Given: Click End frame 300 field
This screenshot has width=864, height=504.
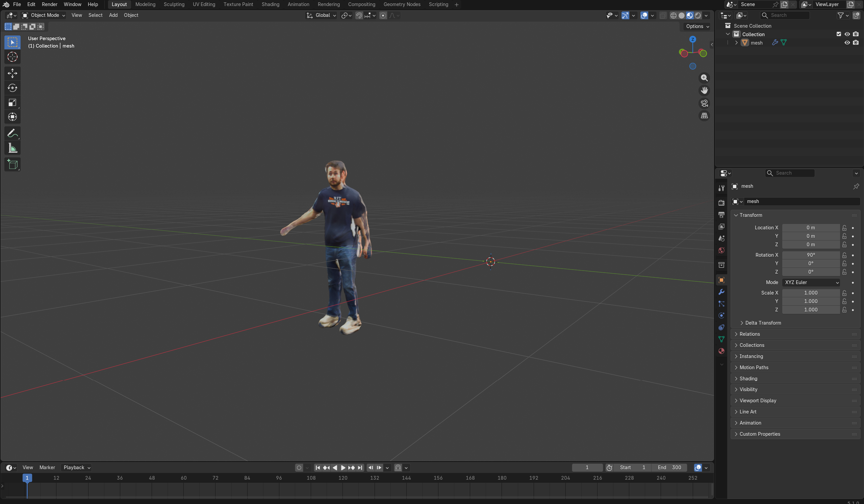Looking at the screenshot, I should click(x=669, y=468).
